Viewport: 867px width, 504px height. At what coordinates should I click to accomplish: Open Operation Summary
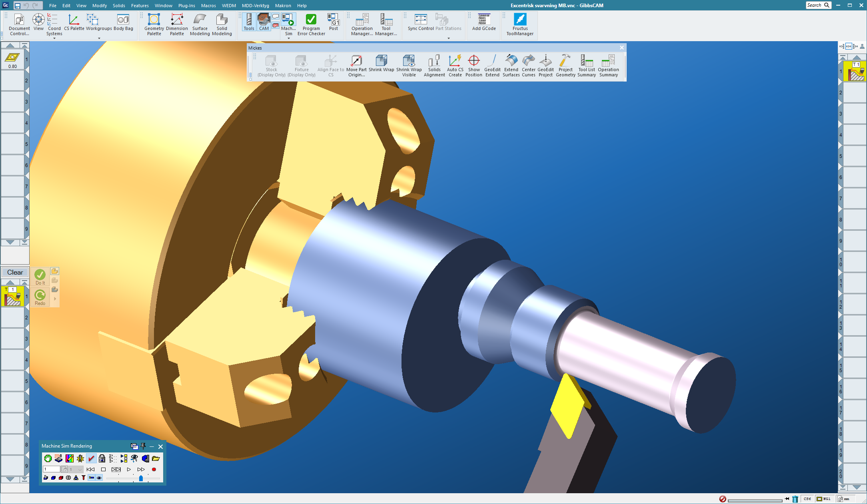tap(608, 66)
